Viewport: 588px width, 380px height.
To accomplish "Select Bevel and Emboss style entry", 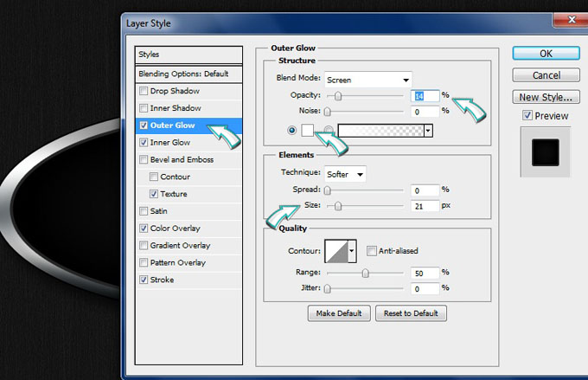I will (182, 160).
